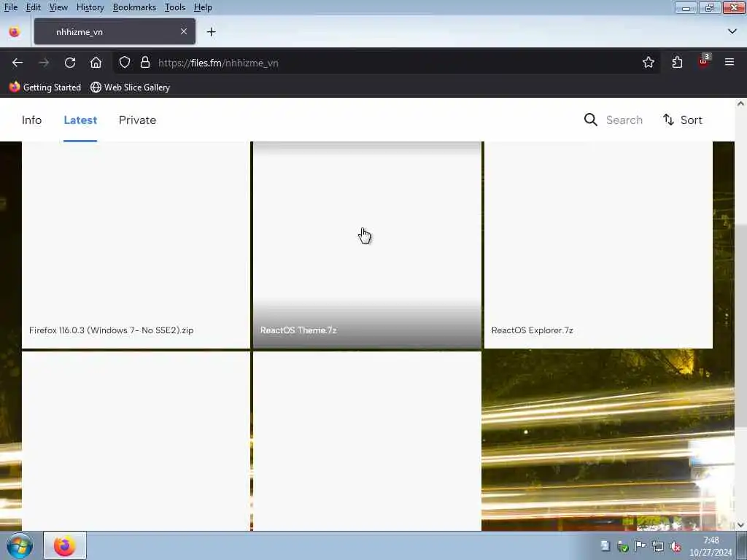Image resolution: width=747 pixels, height=560 pixels.
Task: Open the Sort options
Action: tap(682, 120)
